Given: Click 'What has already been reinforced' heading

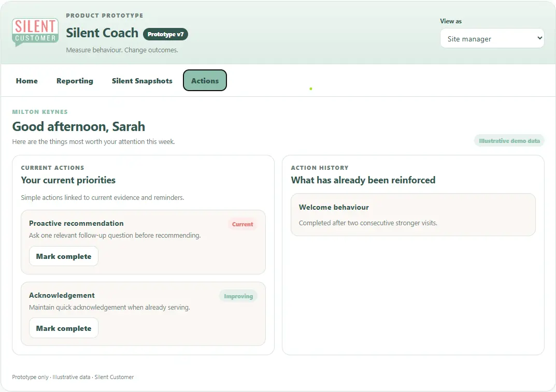Looking at the screenshot, I should coord(363,180).
